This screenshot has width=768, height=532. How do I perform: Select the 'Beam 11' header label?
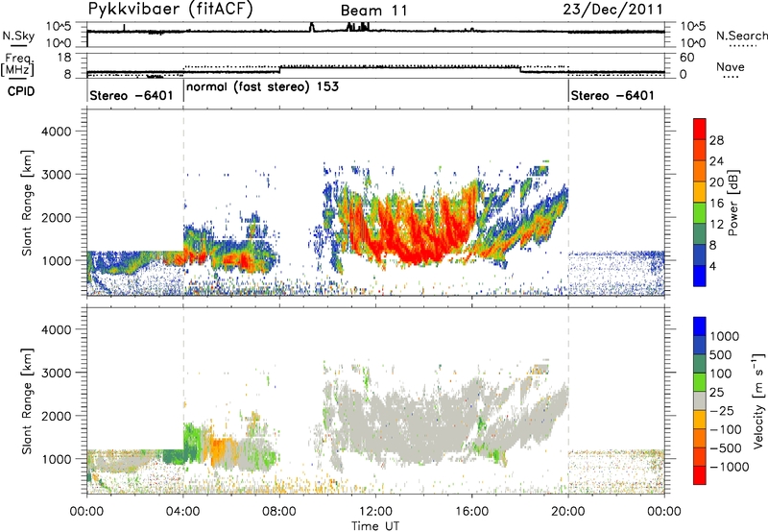[x=373, y=11]
